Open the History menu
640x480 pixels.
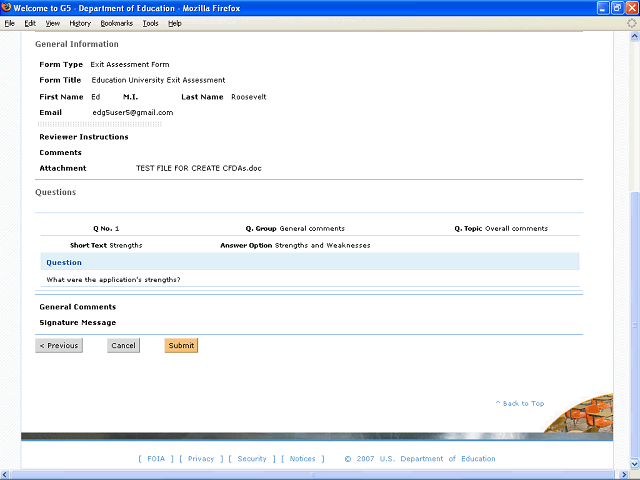tap(80, 23)
